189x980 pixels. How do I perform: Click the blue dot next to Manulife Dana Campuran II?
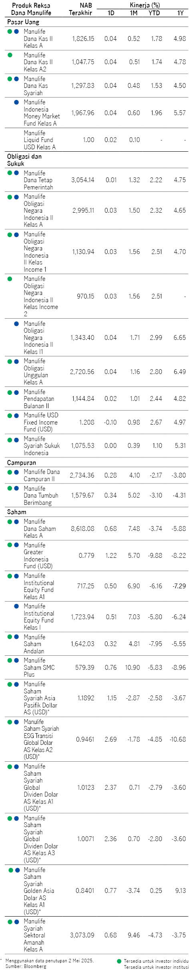click(x=16, y=472)
